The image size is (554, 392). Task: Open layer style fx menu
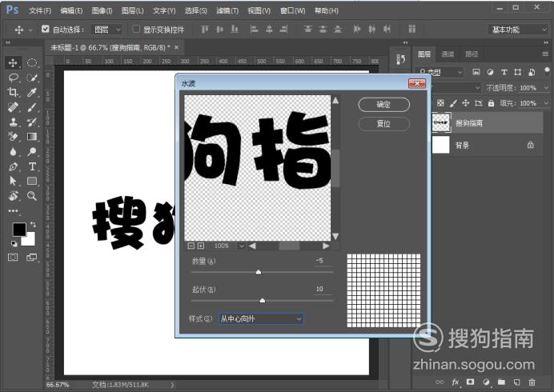456,382
